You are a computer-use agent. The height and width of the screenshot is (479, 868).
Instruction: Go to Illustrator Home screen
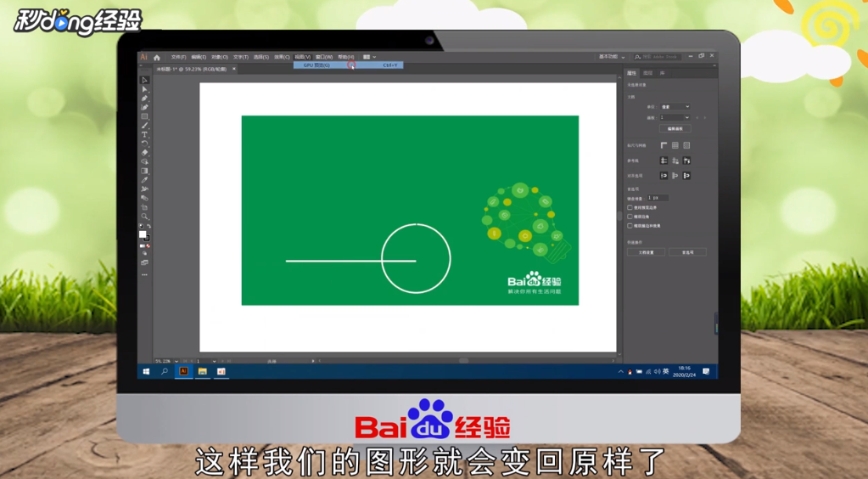click(x=157, y=57)
